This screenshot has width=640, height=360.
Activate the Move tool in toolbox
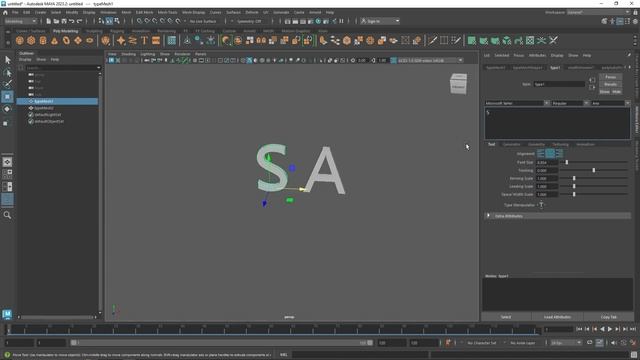tap(7, 97)
